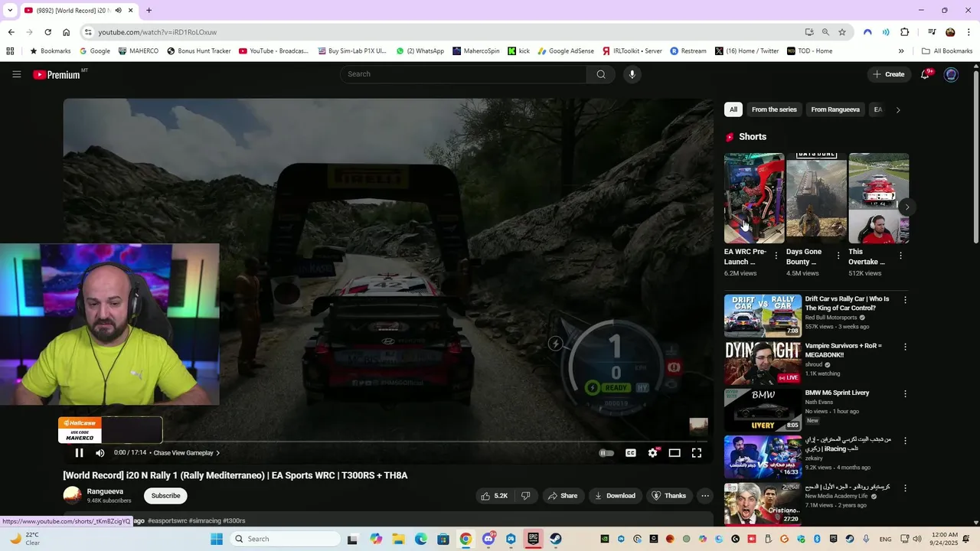Open more actions menu below video
This screenshot has width=980, height=551.
coord(705,496)
